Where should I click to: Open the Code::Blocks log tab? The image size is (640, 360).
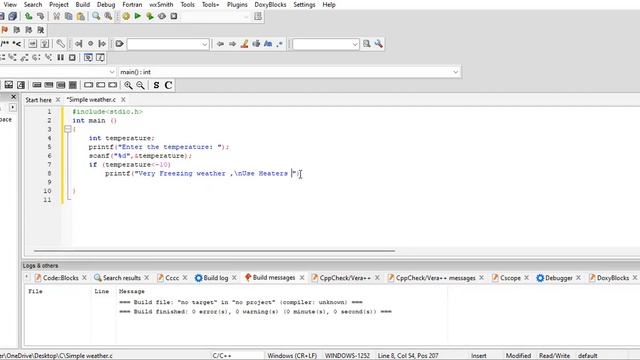pos(60,278)
